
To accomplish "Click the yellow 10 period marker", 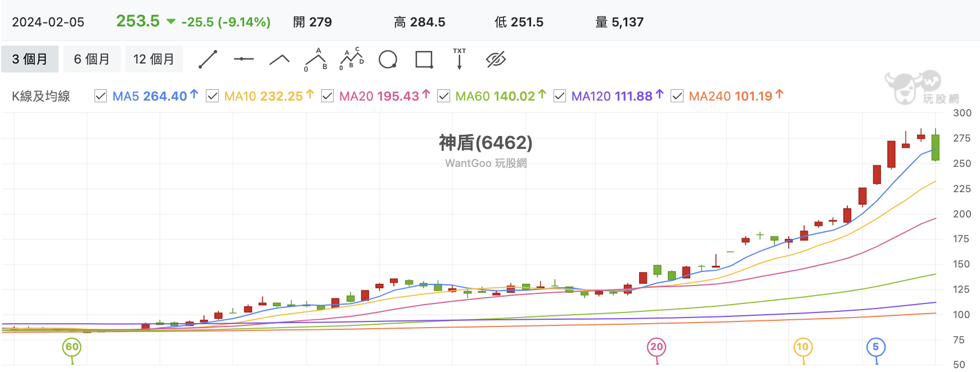I will click(803, 347).
